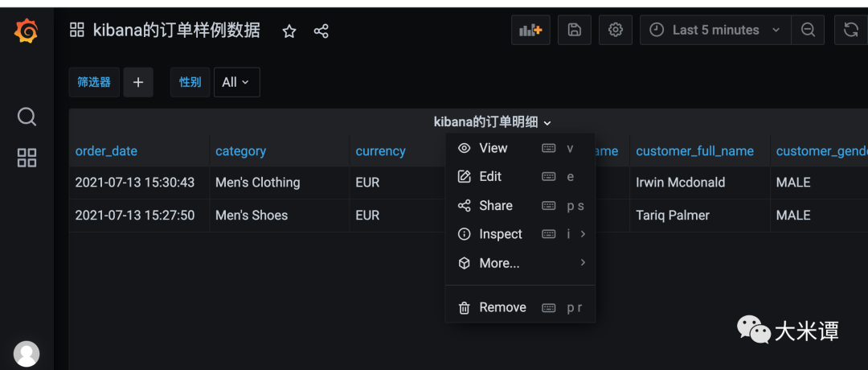Click the share dashboard icon
Viewport: 868px width, 370px height.
pyautogui.click(x=321, y=31)
